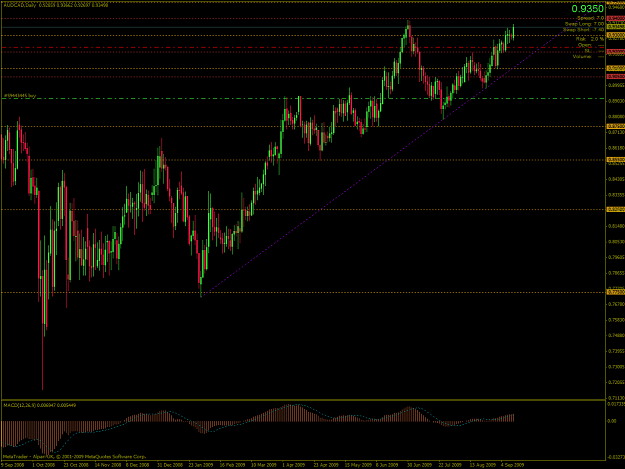625x469 pixels.
Task: Click the last green candle on the chart
Action: 513,32
